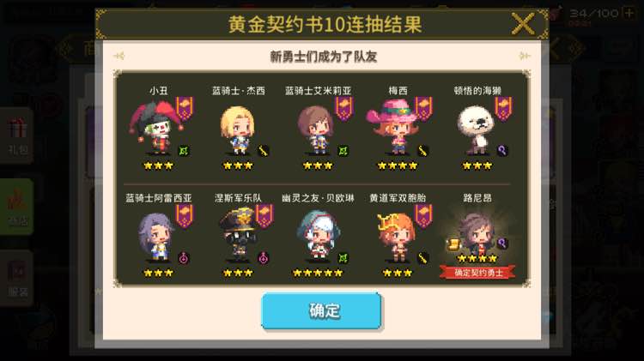Click the golden scroll icon beside 路尼昂
This screenshot has width=644, height=361.
click(x=453, y=245)
